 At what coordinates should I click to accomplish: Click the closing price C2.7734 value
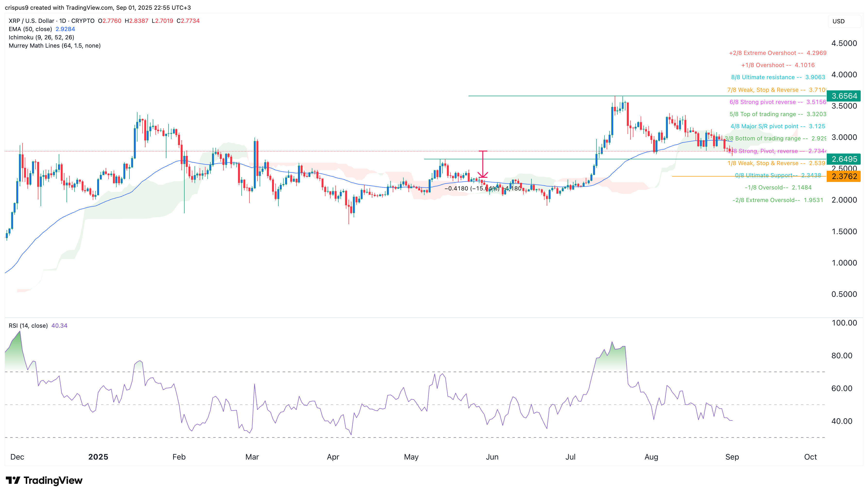click(x=188, y=21)
